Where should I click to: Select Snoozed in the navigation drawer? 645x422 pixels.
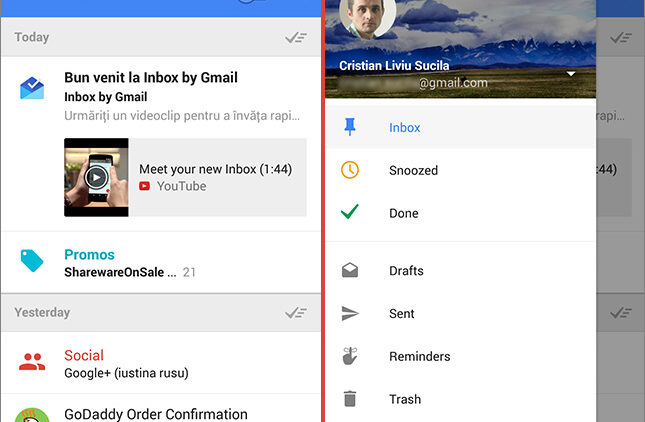tap(413, 170)
